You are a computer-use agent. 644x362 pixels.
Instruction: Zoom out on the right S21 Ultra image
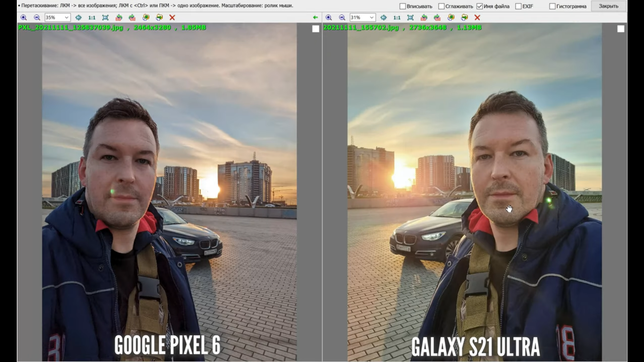[342, 17]
